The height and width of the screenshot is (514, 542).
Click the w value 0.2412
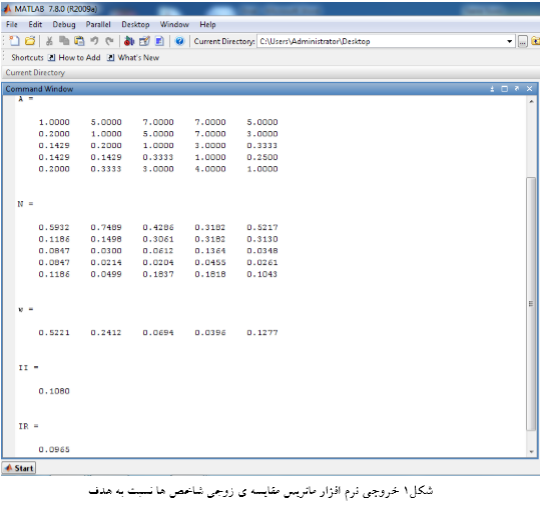tap(106, 333)
